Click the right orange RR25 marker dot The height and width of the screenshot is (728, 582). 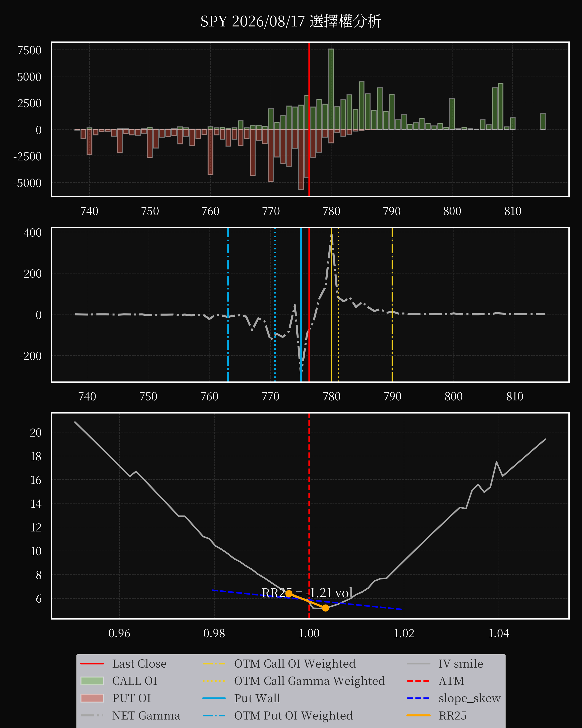click(325, 608)
